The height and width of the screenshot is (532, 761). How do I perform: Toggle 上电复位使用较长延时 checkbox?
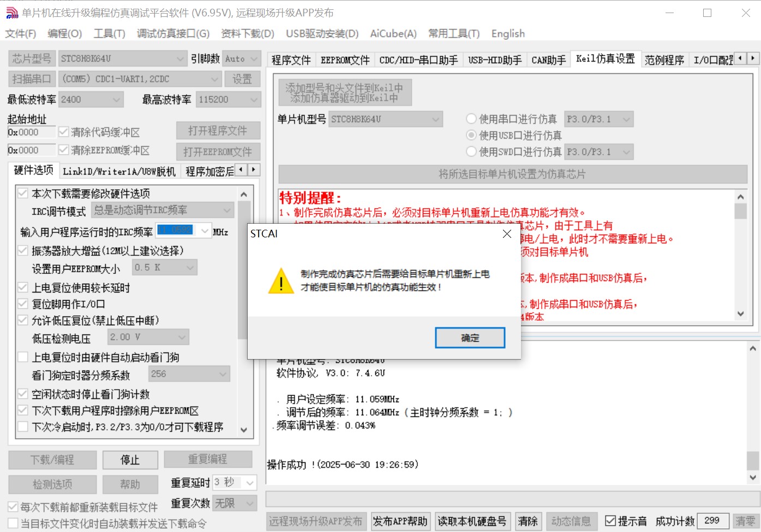coord(23,288)
